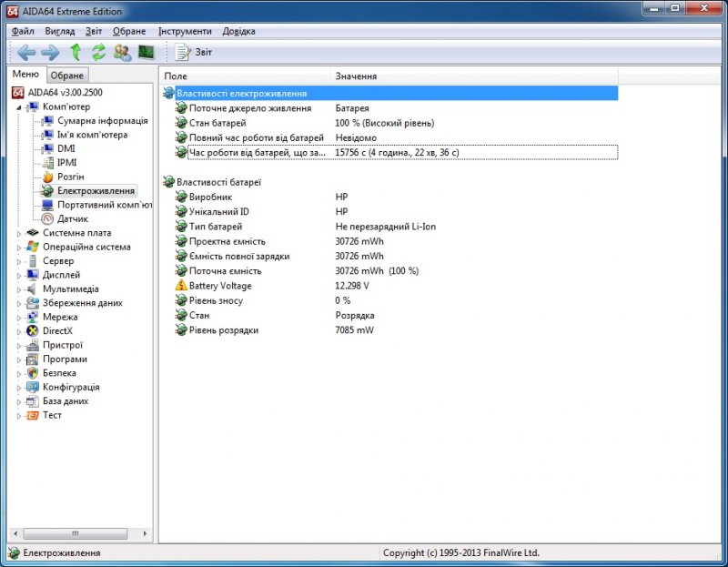Click the horizontal scrollbar below the menu tree
This screenshot has width=728, height=567.
coord(77,534)
